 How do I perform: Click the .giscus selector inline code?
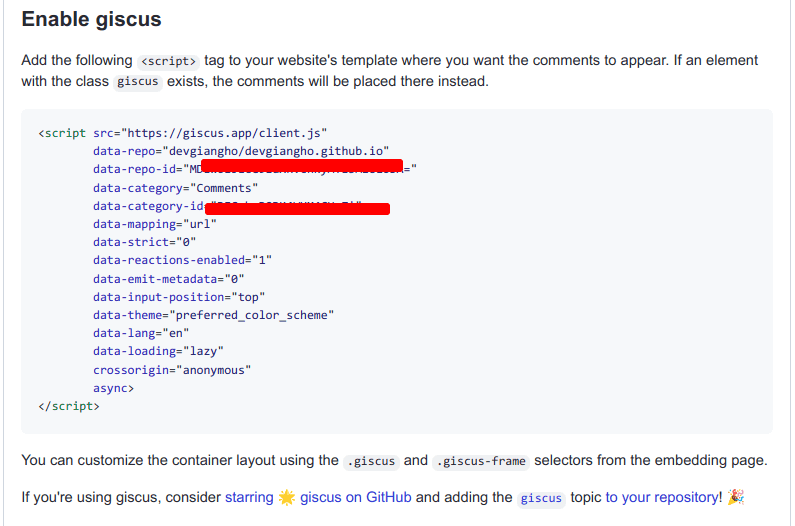point(371,461)
